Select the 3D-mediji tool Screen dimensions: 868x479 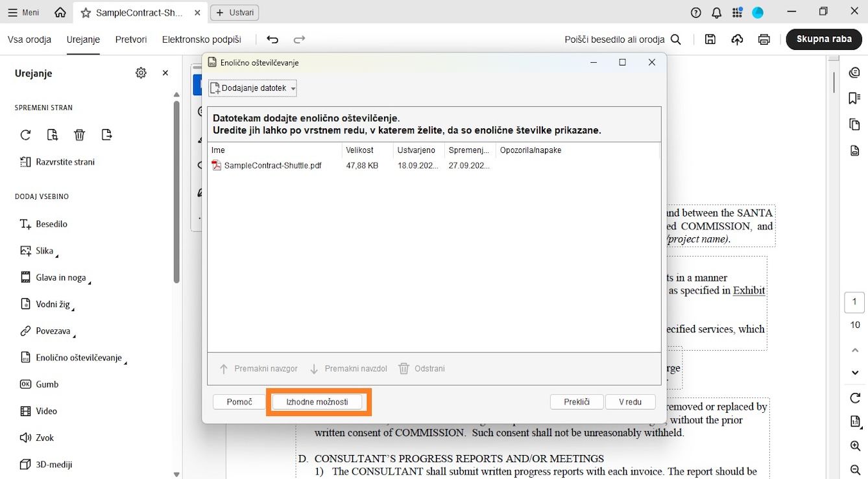click(45, 465)
